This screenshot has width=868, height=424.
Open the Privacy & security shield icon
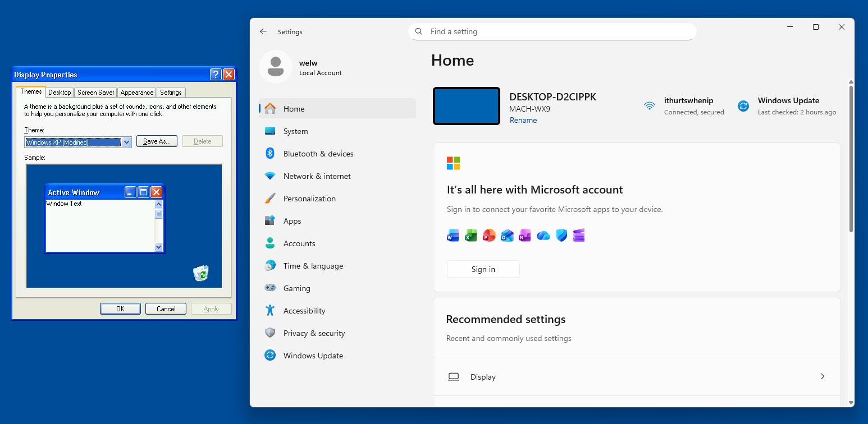tap(270, 333)
